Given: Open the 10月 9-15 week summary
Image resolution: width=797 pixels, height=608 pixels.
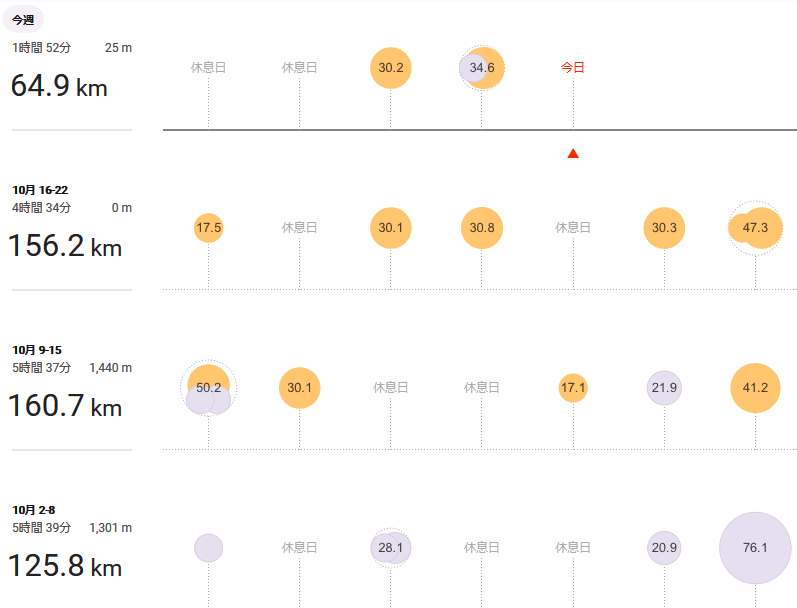Looking at the screenshot, I should pyautogui.click(x=37, y=350).
